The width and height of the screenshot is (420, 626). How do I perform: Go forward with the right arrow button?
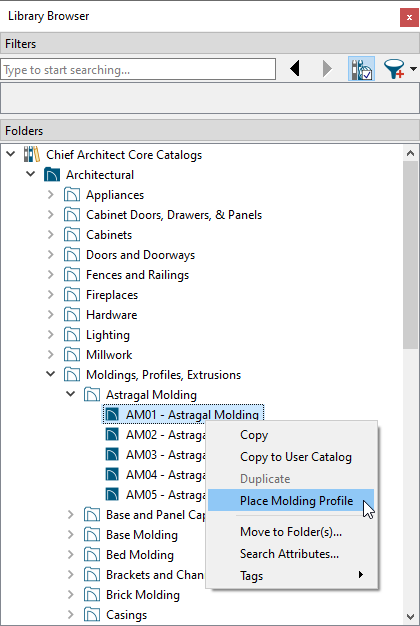pyautogui.click(x=327, y=69)
